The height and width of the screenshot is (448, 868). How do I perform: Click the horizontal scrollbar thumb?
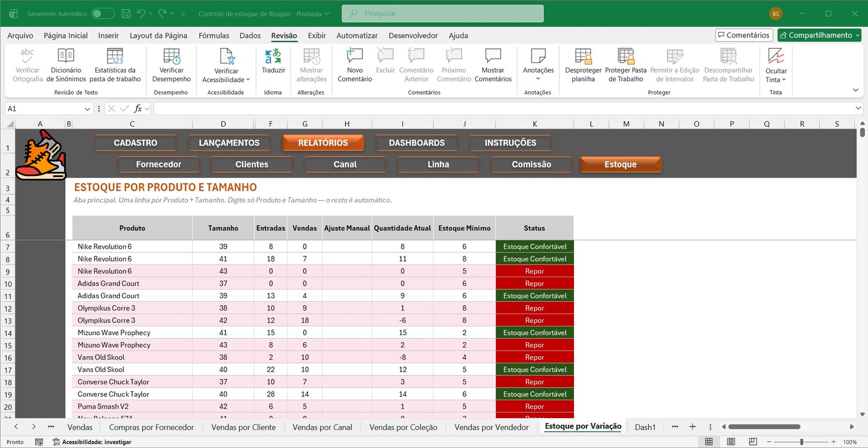tap(764, 427)
